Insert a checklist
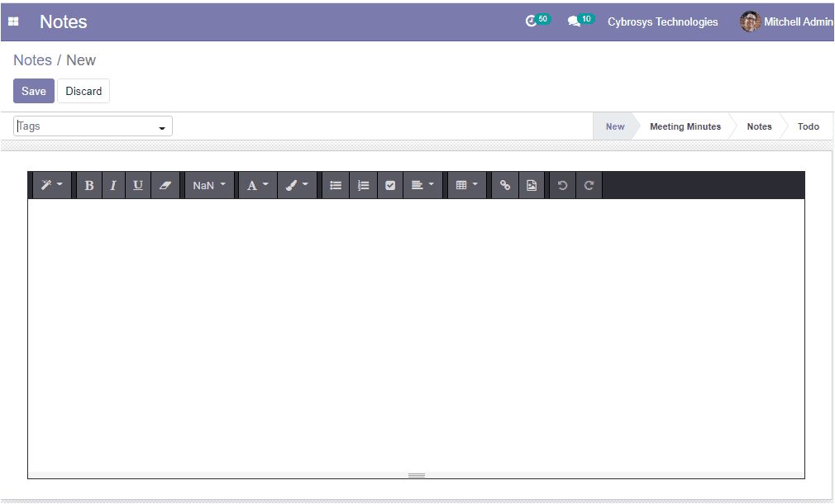Image resolution: width=835 pixels, height=504 pixels. (390, 185)
